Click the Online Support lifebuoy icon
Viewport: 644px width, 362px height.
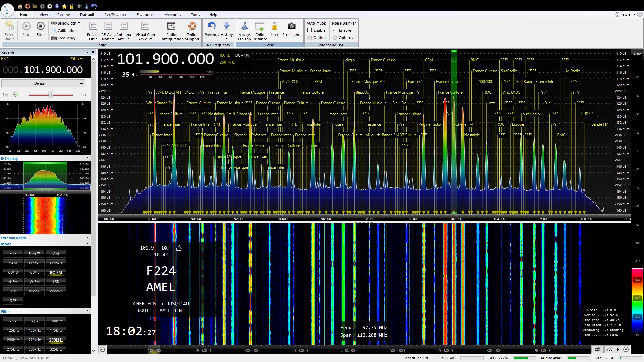(192, 27)
